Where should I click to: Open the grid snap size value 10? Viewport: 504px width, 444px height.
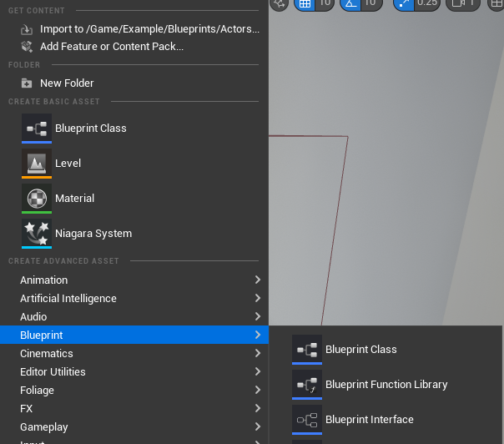(325, 3)
